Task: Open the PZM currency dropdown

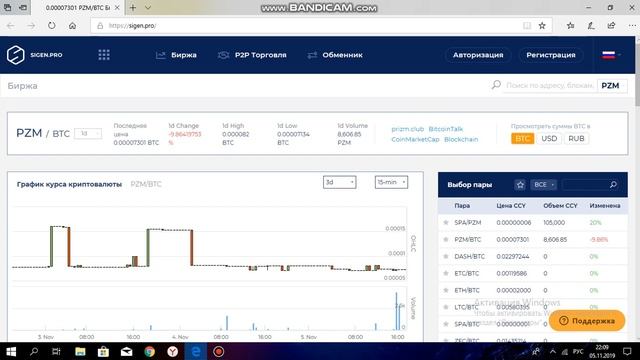Action: click(x=612, y=86)
